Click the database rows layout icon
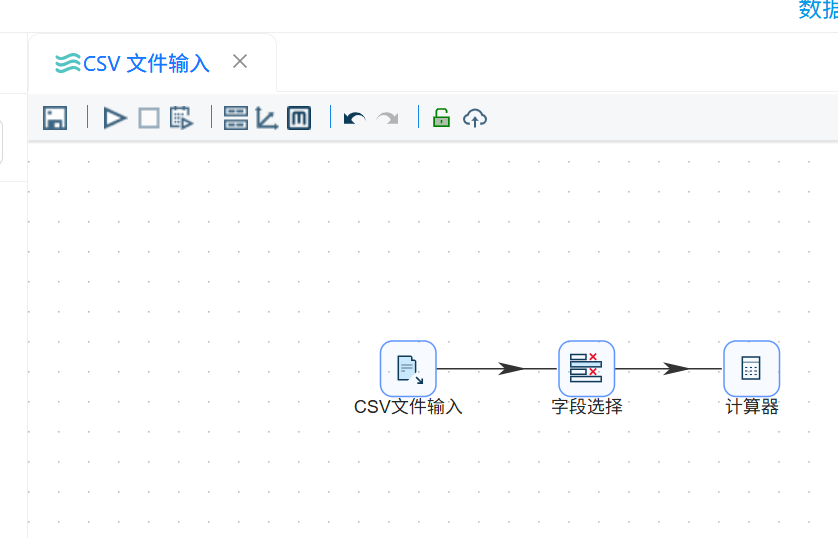Viewport: 838px width, 538px height. click(x=236, y=118)
